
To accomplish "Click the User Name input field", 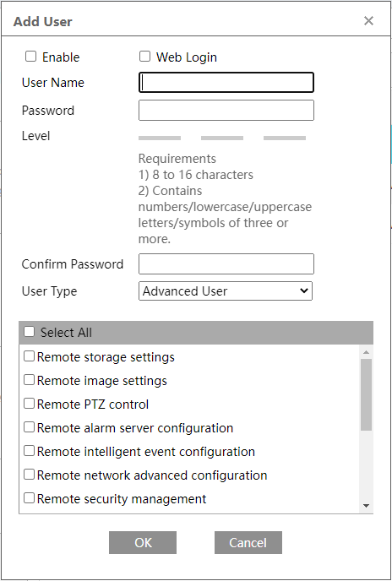I will click(226, 82).
